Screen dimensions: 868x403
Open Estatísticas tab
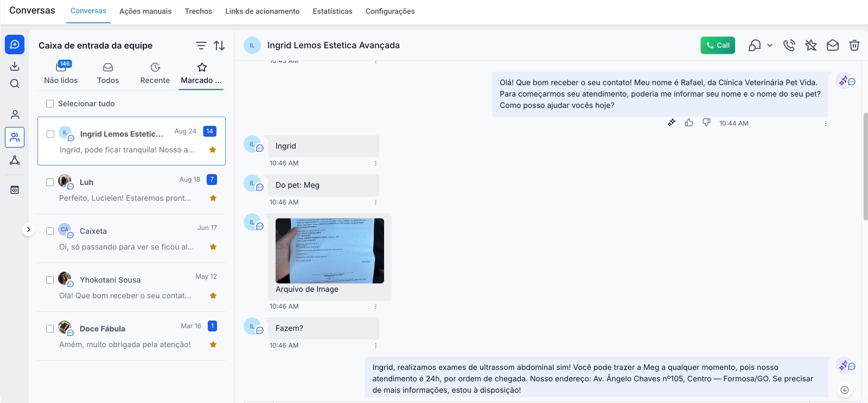(x=333, y=11)
